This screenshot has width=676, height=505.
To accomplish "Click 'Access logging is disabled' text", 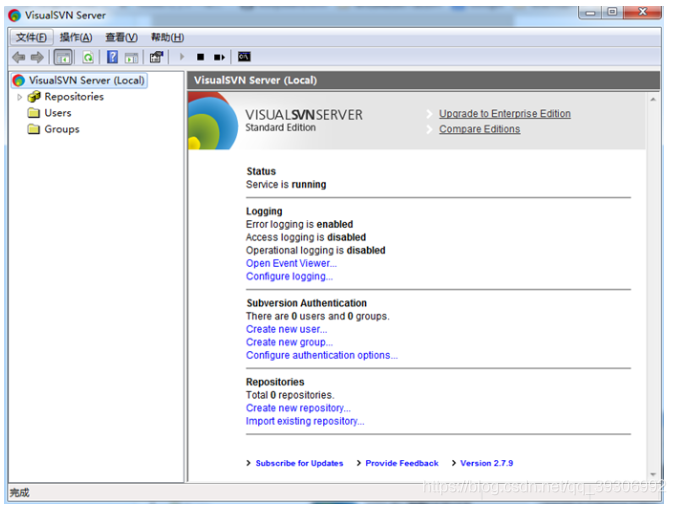I will [x=306, y=237].
